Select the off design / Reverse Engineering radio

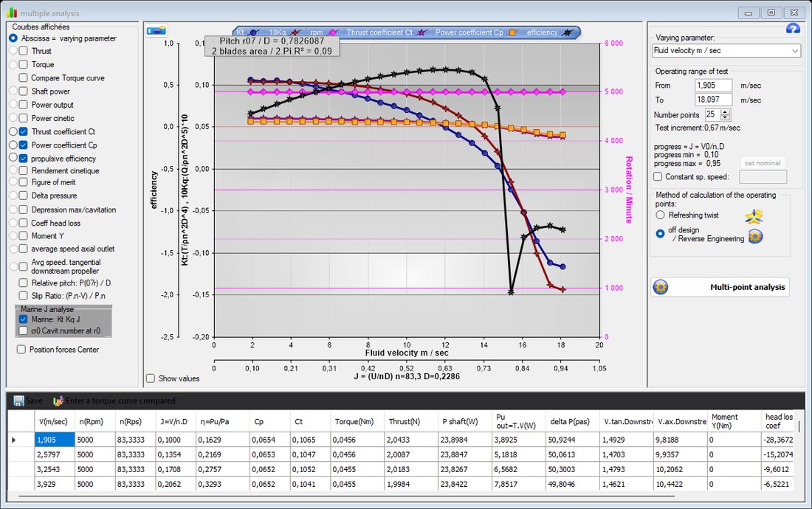tap(660, 234)
